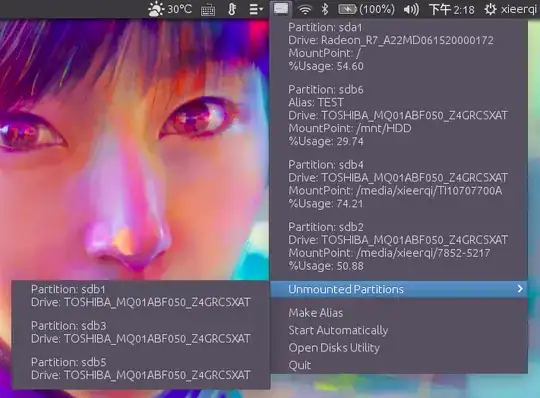The image size is (540, 398).
Task: Open the list menu indicator icon
Action: click(x=256, y=9)
